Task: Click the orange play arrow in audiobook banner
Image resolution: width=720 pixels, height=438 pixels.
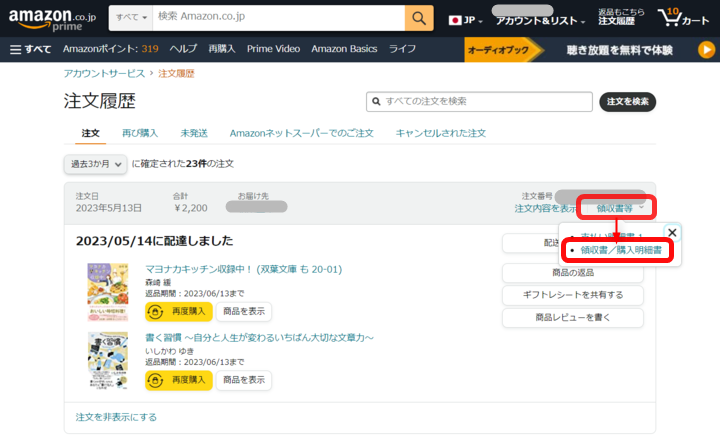Action: pyautogui.click(x=706, y=50)
